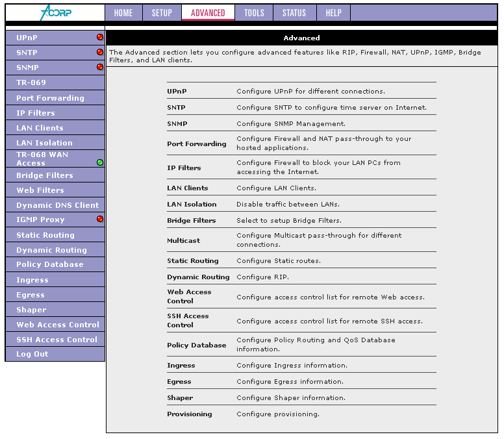Click Static Routing link in table

tap(193, 260)
